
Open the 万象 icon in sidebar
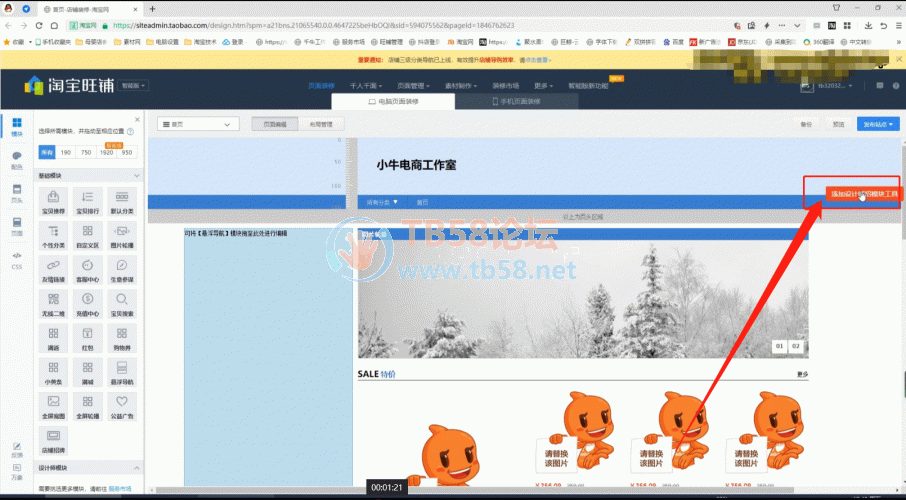(17, 472)
